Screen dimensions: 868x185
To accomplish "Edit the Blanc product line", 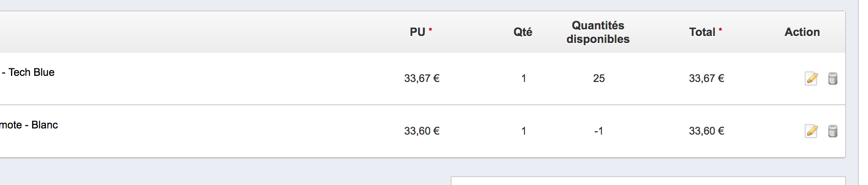I will tap(811, 131).
